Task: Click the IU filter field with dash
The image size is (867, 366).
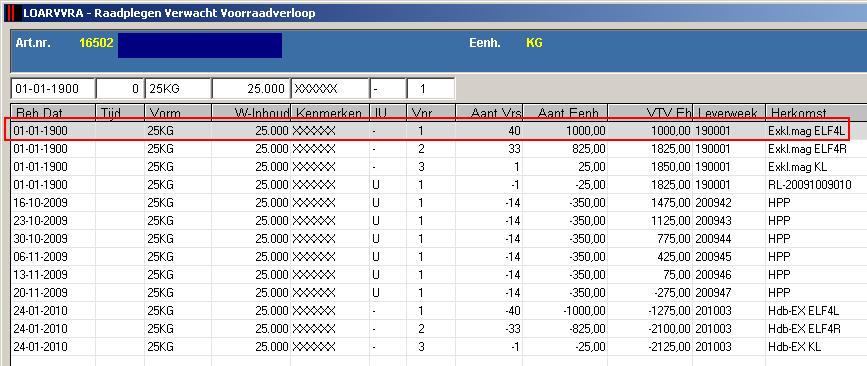Action: click(x=388, y=89)
